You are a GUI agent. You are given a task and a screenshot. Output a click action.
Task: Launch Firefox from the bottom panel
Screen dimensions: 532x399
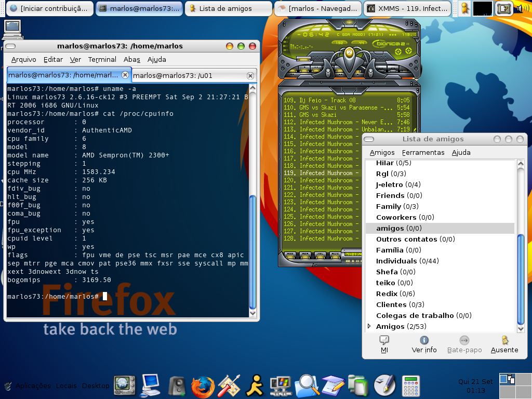click(x=203, y=387)
